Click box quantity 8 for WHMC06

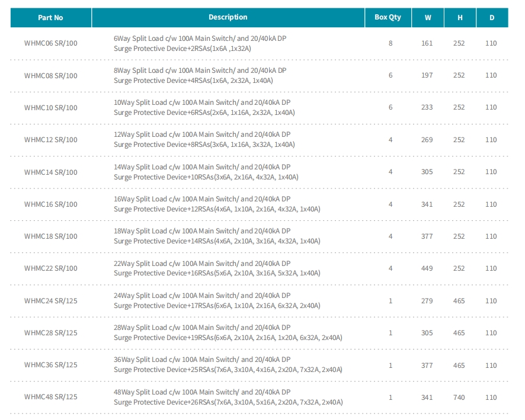pyautogui.click(x=390, y=43)
